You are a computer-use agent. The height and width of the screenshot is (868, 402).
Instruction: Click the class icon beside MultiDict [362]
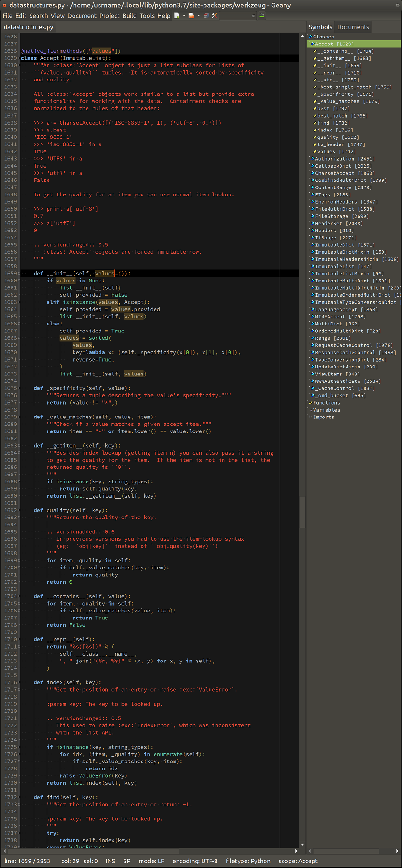pos(313,324)
